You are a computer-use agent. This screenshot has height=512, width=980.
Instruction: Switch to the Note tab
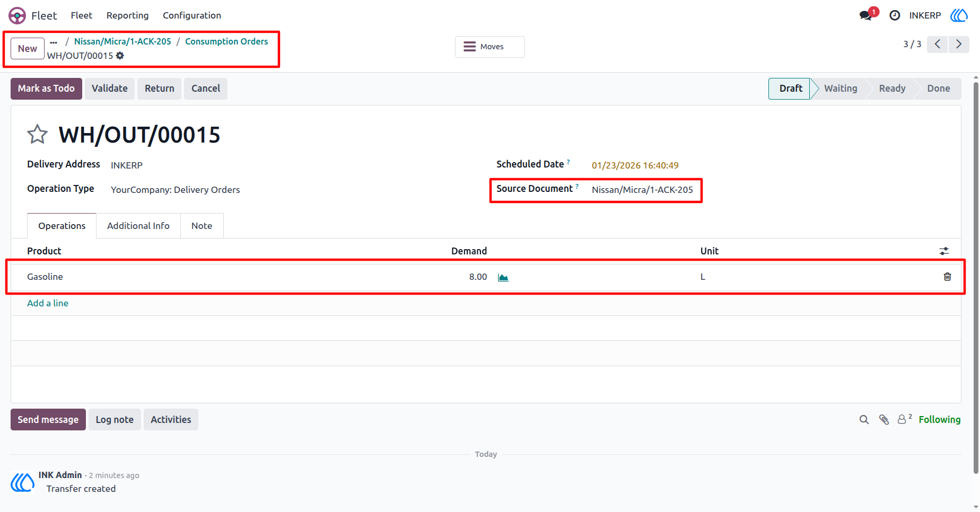[202, 226]
